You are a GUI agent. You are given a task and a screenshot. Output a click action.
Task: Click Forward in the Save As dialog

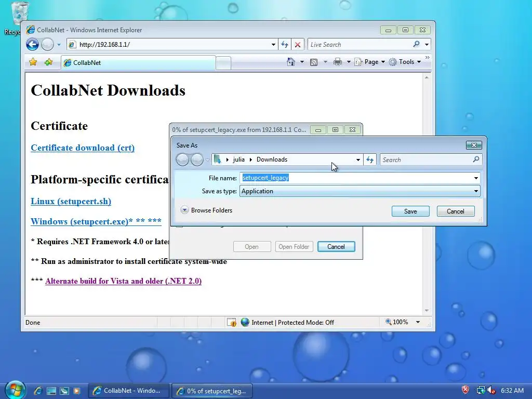197,159
